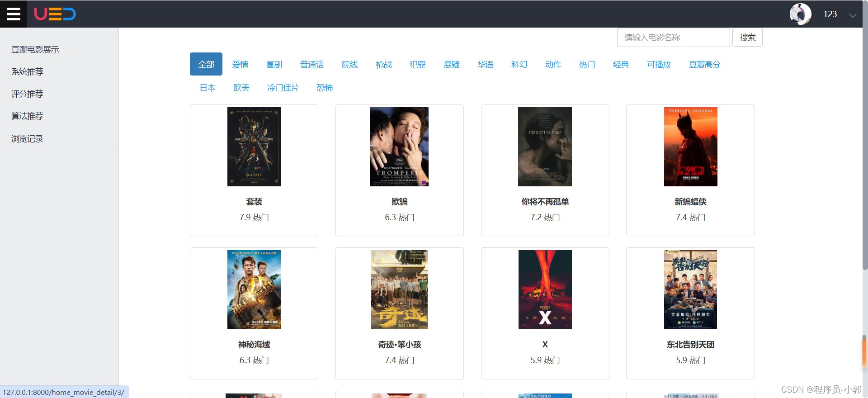
Task: Filter by 喜剧 category
Action: [x=274, y=64]
